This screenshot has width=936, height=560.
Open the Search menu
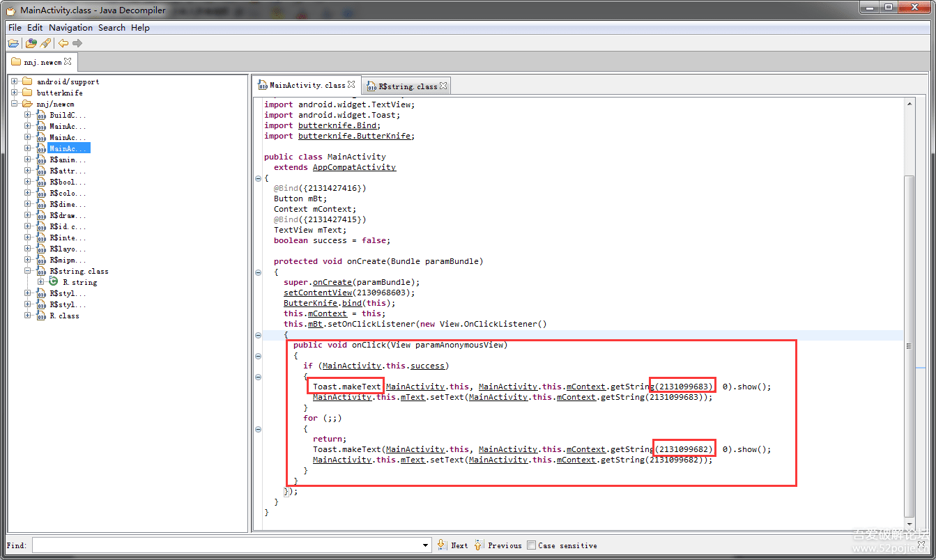[112, 28]
